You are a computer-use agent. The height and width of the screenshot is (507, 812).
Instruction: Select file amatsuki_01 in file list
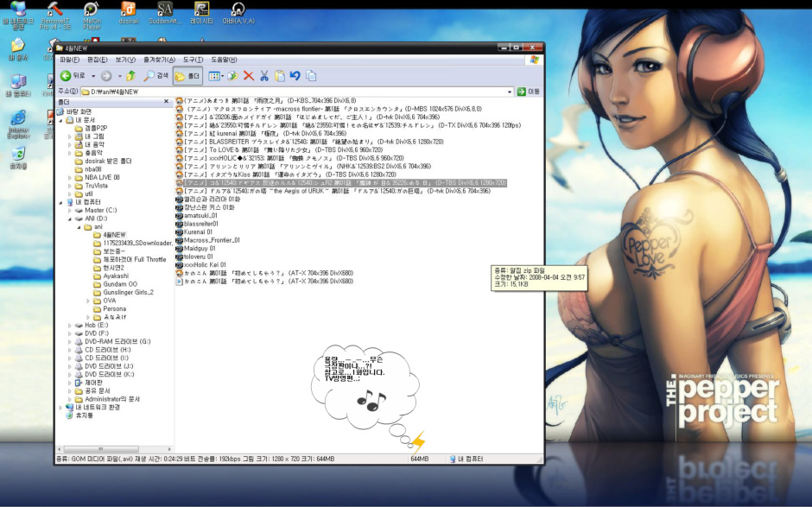[200, 215]
